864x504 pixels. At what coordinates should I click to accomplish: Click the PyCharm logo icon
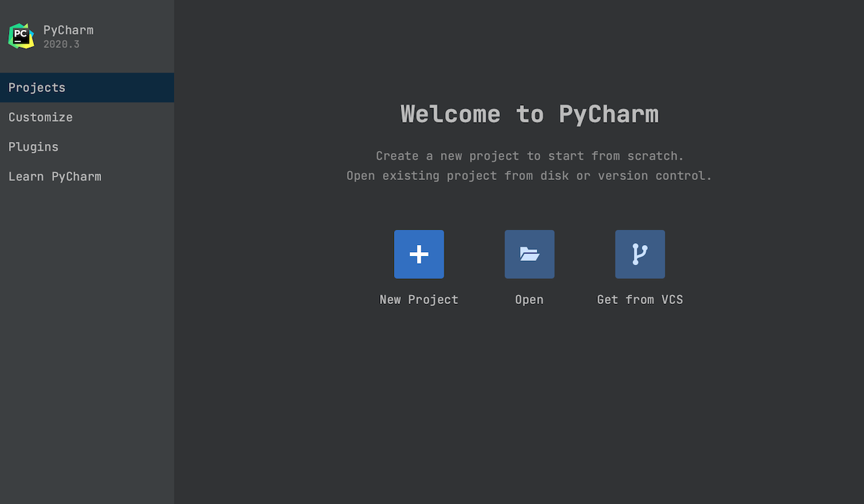21,36
